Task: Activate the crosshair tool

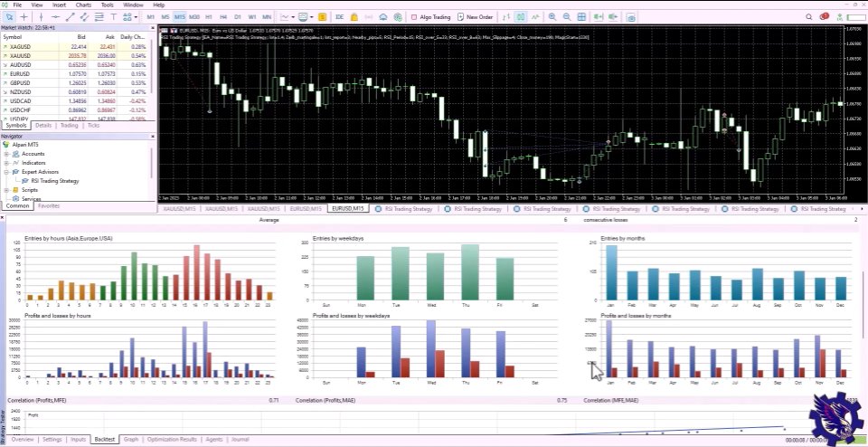Action: 24,17
